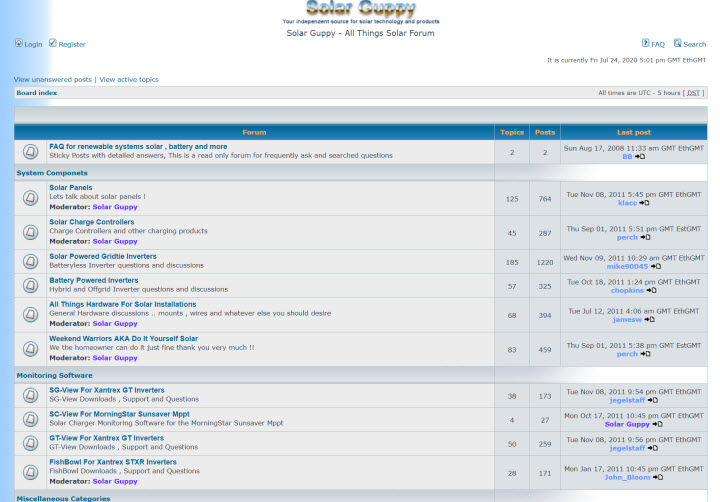Open latest post icon next to jamesw
The height and width of the screenshot is (502, 720).
649,320
